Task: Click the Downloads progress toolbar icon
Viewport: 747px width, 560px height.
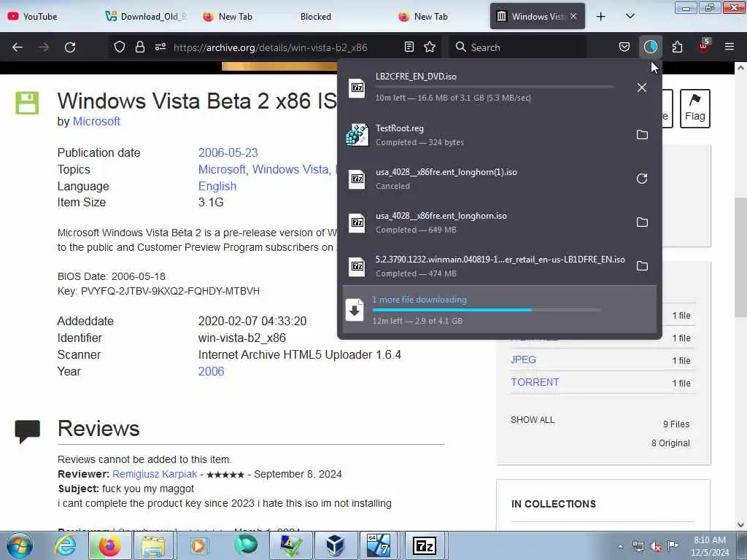Action: tap(650, 47)
